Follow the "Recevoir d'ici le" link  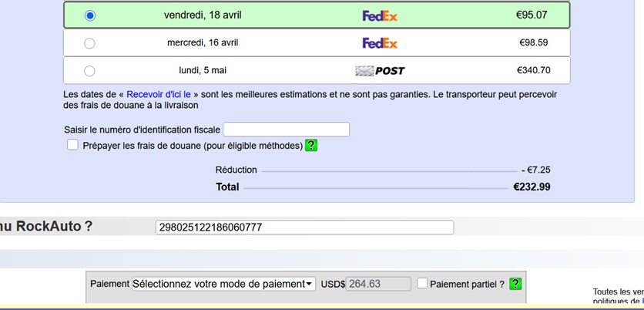point(159,94)
